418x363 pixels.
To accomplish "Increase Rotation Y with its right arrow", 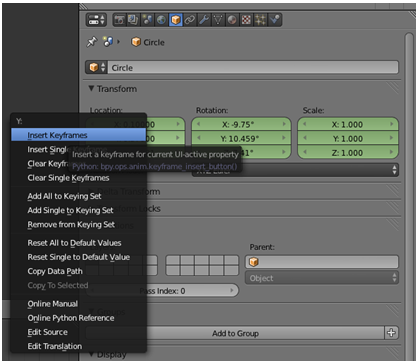I will coord(284,138).
